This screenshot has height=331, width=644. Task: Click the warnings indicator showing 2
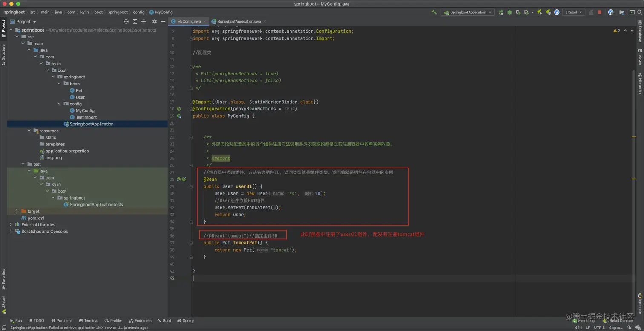(x=617, y=31)
